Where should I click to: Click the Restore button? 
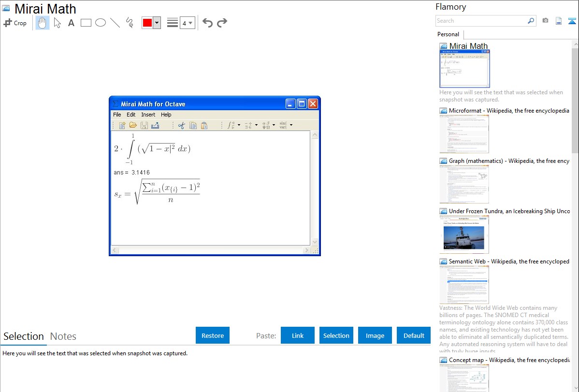[213, 335]
